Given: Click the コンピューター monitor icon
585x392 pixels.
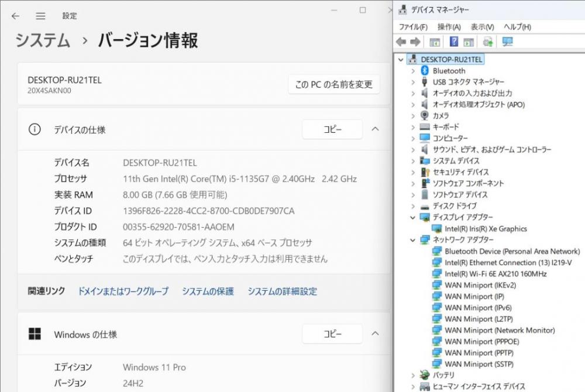Looking at the screenshot, I should click(x=425, y=138).
